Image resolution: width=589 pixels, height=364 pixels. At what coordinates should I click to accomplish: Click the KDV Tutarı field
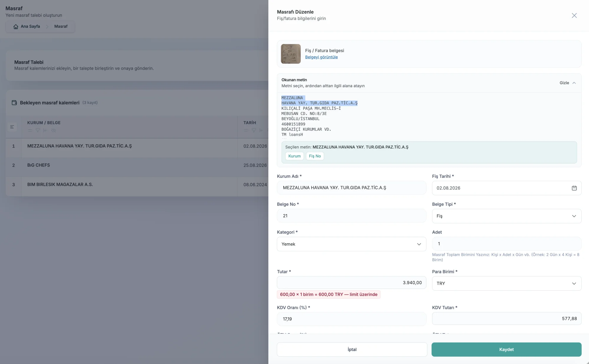tap(507, 319)
